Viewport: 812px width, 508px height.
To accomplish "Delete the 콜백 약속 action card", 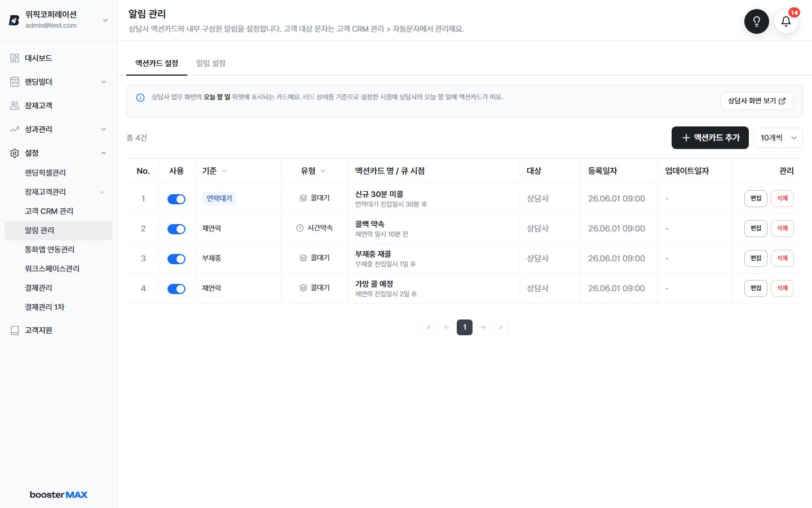I will pos(782,229).
